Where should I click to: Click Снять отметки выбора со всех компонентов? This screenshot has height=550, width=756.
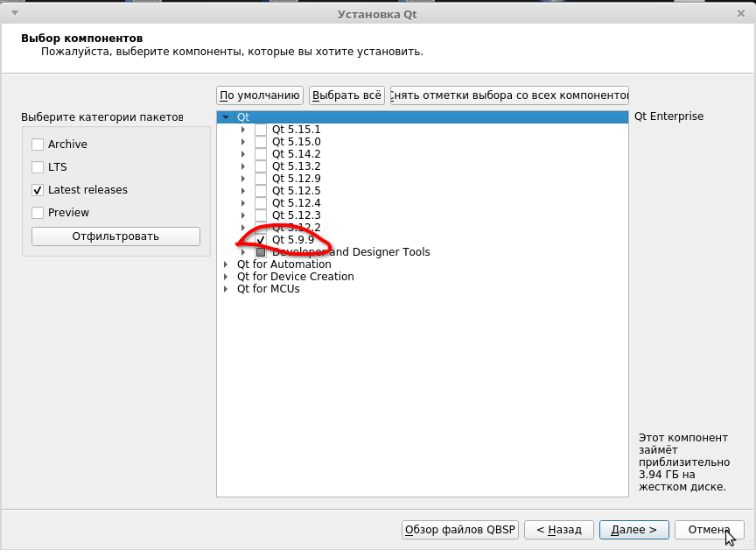(x=509, y=95)
